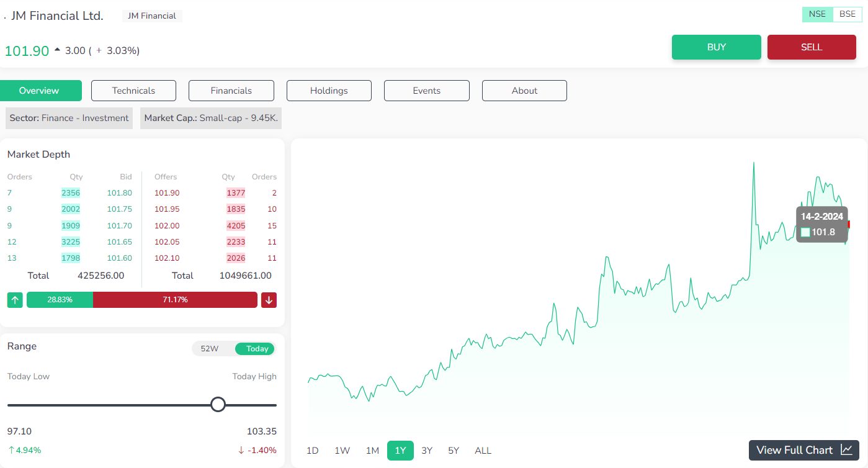The height and width of the screenshot is (468, 868).
Task: Click Today Low value 97.10
Action: click(19, 431)
